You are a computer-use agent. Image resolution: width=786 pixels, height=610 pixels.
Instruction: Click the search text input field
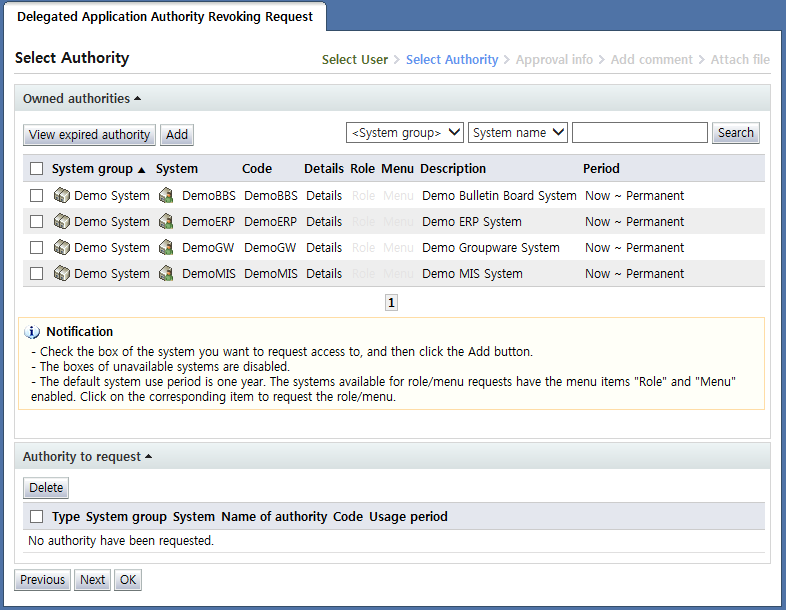[x=639, y=133]
